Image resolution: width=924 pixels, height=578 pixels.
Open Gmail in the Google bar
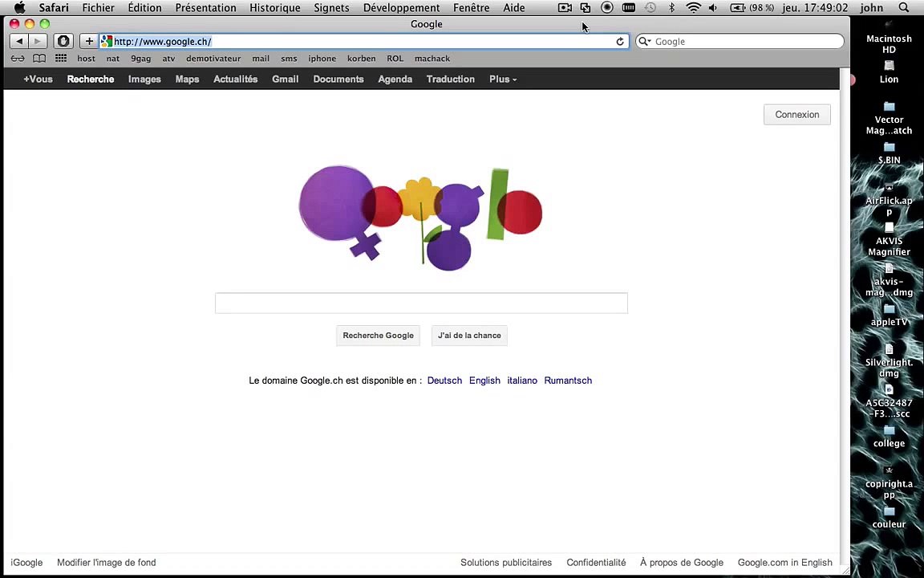tap(286, 79)
